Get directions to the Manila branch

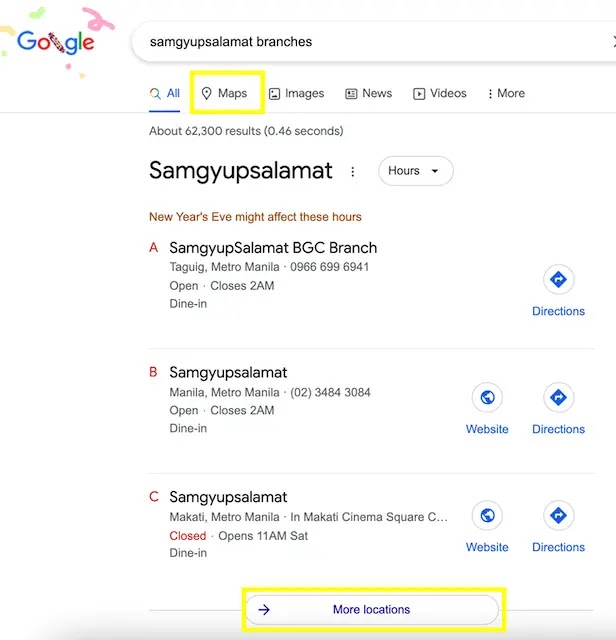click(x=558, y=409)
